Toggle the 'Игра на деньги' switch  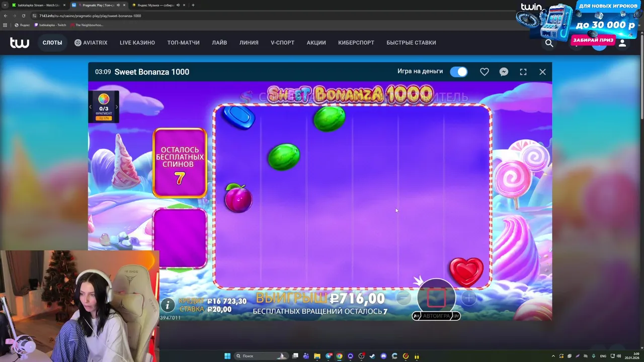(x=459, y=72)
